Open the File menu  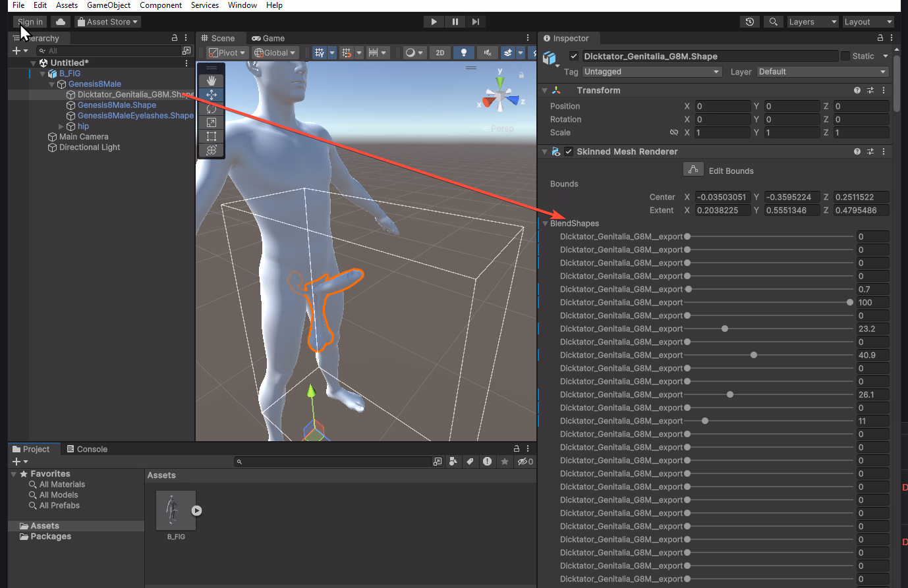point(18,5)
